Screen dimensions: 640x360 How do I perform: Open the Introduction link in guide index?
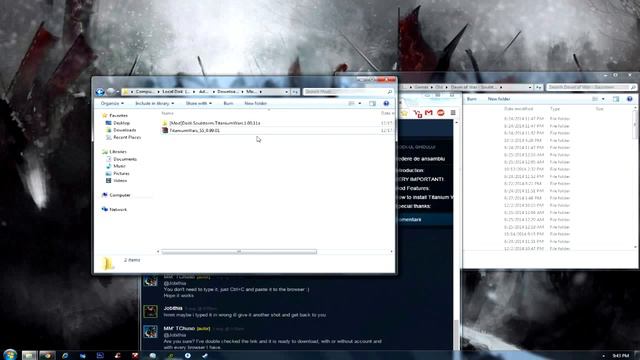click(x=410, y=170)
